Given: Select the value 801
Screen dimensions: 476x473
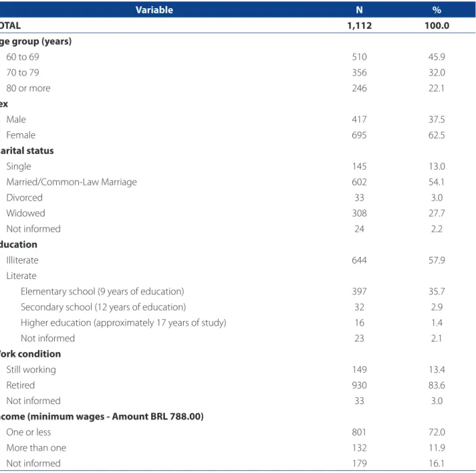Looking at the screenshot, I should pos(359,432).
